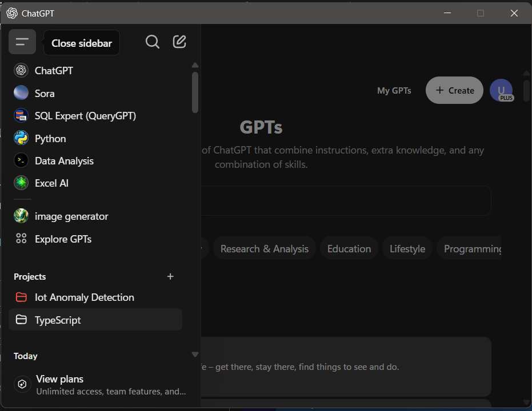Viewport: 532px width, 411px height.
Task: Close the sidebar with the toggle icon
Action: (22, 42)
